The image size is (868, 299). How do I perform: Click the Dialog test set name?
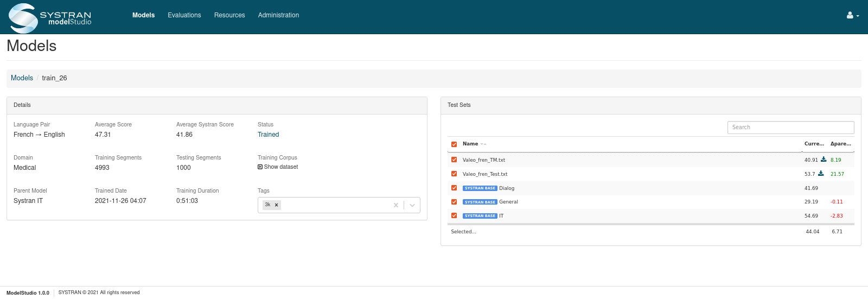pos(507,188)
